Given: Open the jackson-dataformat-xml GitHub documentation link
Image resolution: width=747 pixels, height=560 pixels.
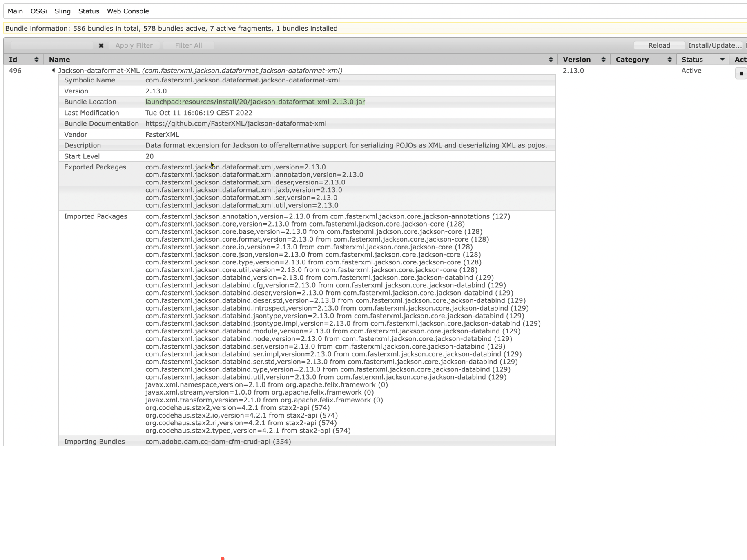Looking at the screenshot, I should tap(236, 123).
